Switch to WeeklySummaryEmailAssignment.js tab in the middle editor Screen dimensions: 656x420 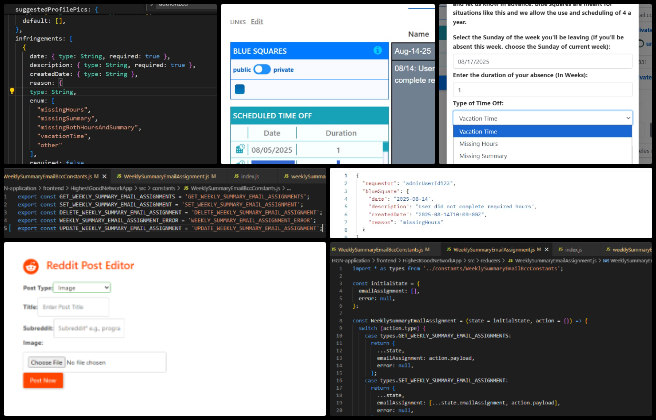click(166, 177)
